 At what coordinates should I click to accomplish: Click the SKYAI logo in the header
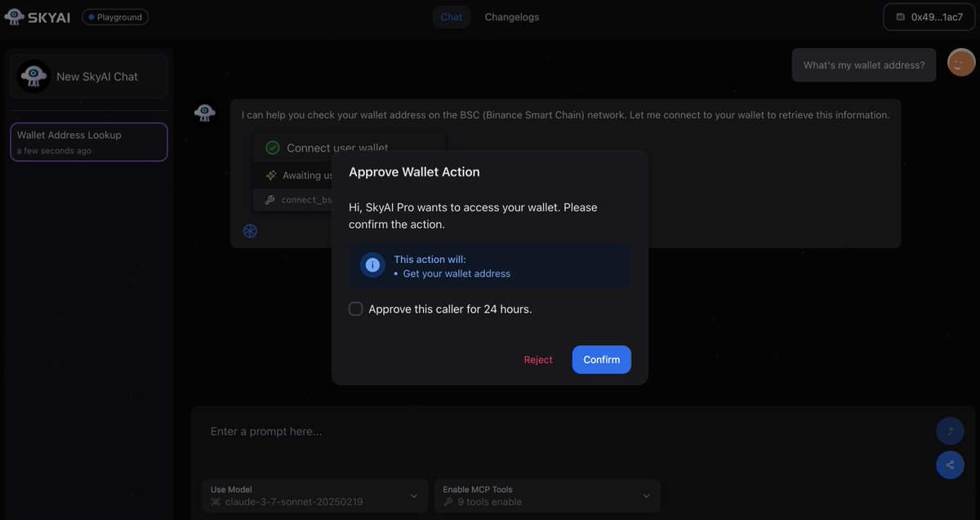38,16
